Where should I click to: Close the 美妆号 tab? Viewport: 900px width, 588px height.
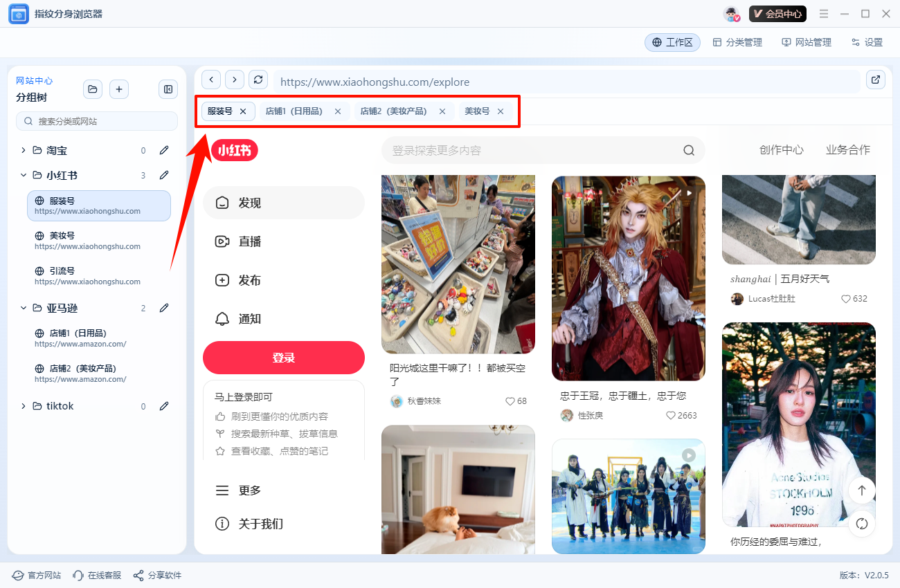coord(501,111)
